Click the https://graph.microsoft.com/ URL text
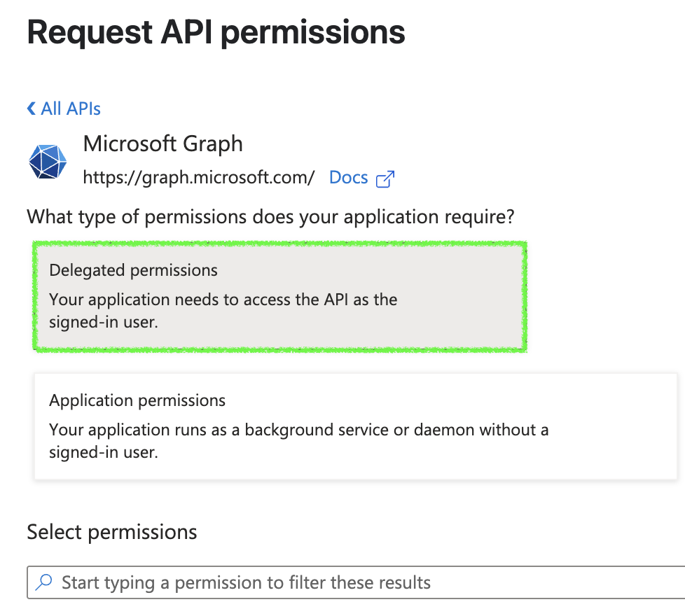Screen dimensions: 685x616 click(x=199, y=178)
